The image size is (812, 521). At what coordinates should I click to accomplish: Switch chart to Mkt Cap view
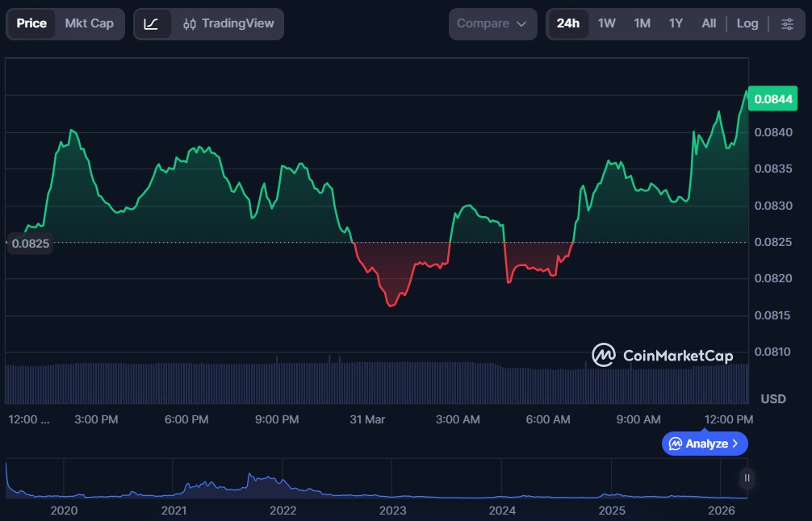89,23
